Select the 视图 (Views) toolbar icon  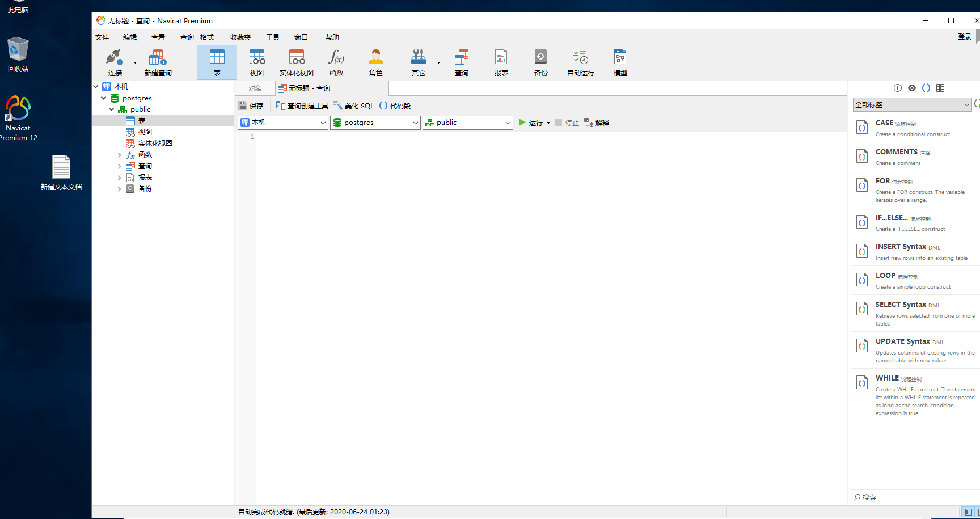[256, 61]
